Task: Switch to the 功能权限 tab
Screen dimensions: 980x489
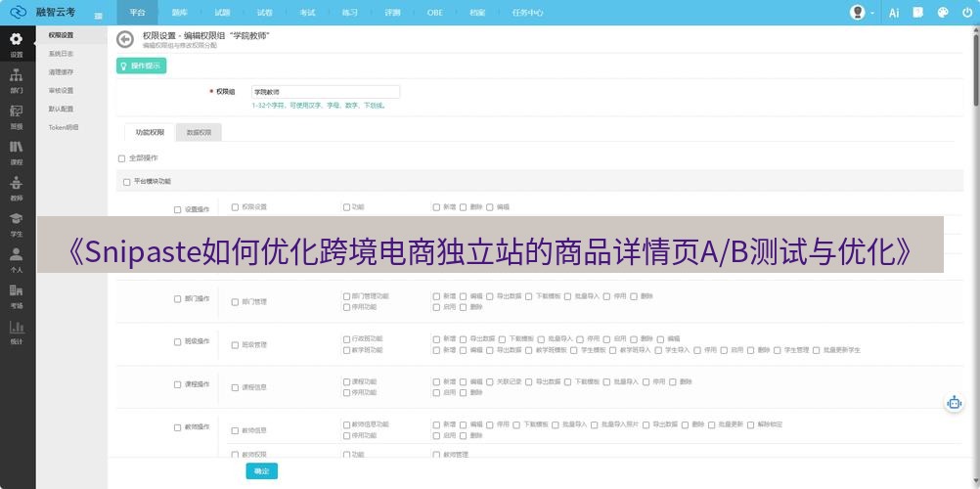Action: [150, 133]
